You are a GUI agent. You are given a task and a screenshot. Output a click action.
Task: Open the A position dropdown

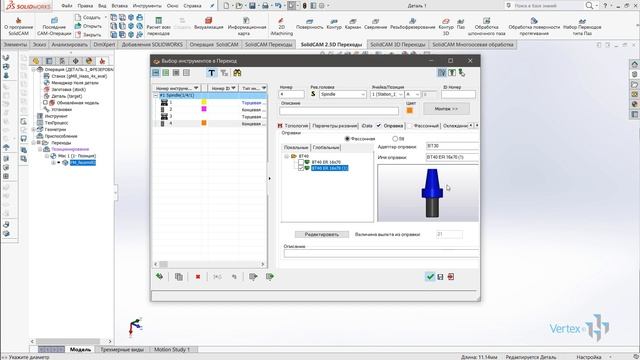(417, 94)
